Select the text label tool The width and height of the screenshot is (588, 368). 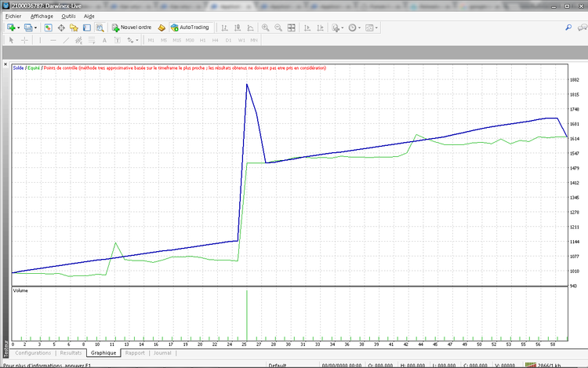[117, 40]
